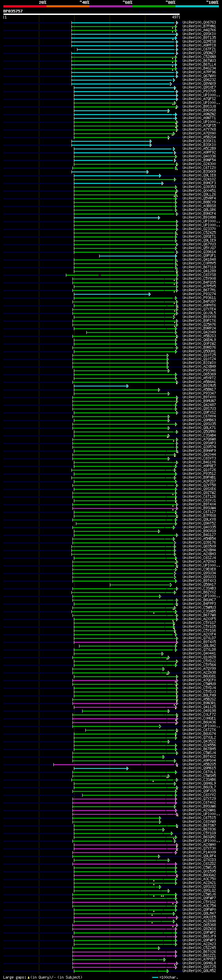This screenshot has width=222, height=980.
Task: Click the cyan alignment bar for UniRef100_Q9M615
Action: (101, 768)
